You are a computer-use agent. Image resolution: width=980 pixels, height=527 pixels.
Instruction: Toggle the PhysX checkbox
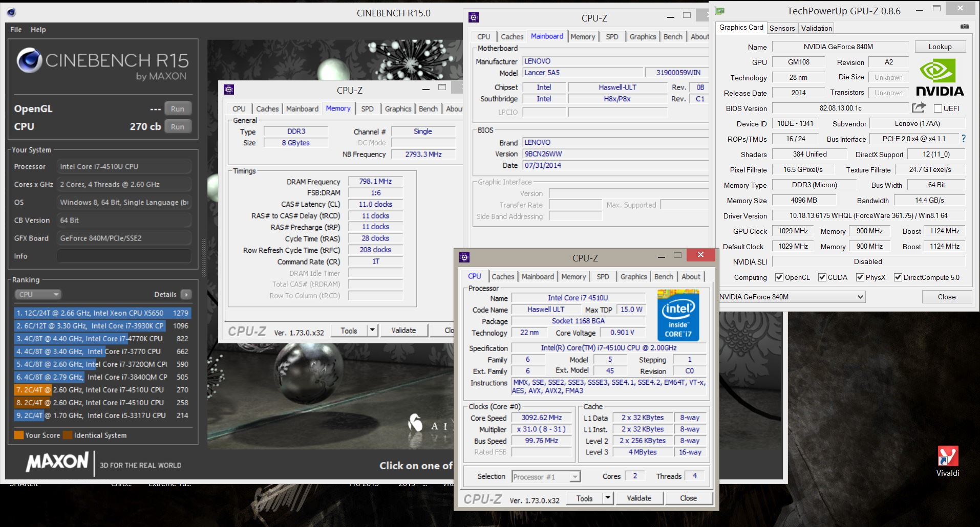[860, 277]
